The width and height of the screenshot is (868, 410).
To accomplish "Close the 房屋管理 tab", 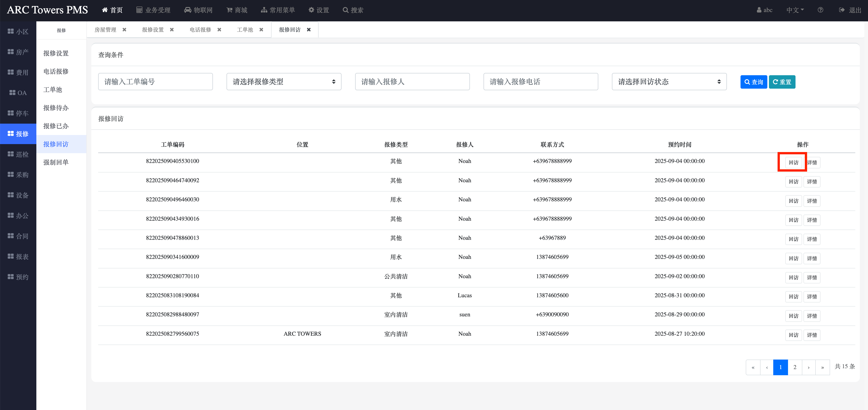I will [x=124, y=30].
